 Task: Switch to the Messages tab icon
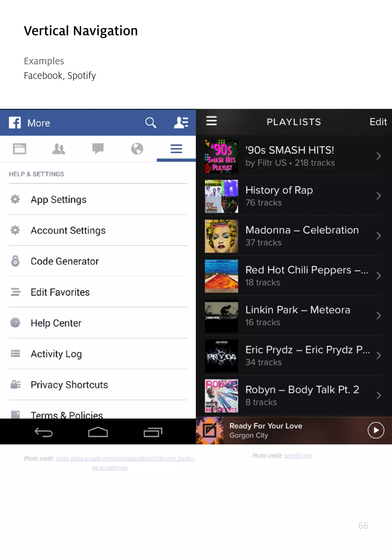(x=98, y=148)
